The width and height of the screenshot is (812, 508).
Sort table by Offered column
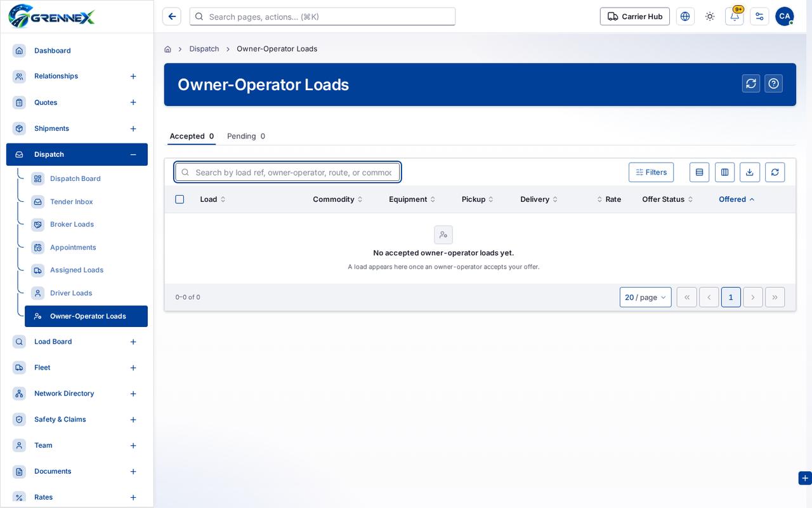click(737, 199)
